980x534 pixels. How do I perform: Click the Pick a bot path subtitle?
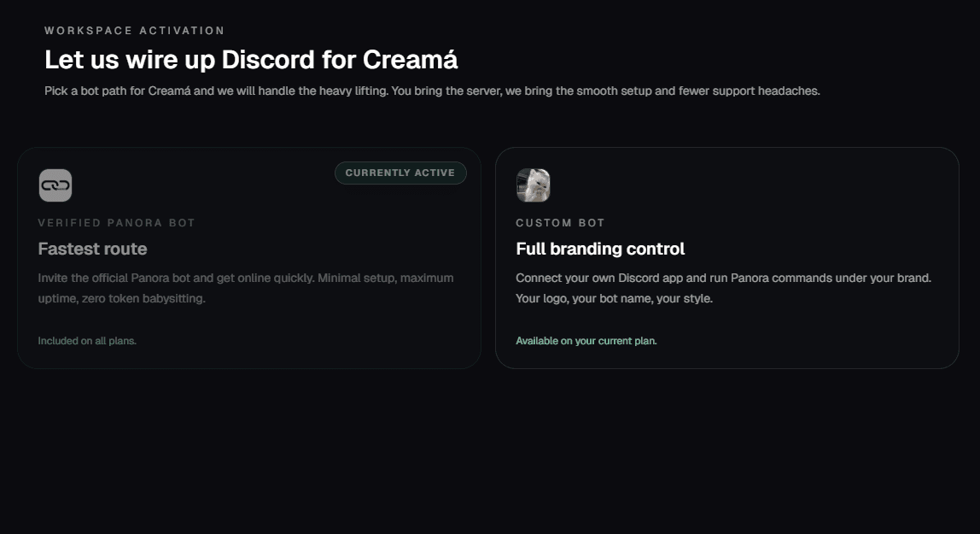click(432, 91)
